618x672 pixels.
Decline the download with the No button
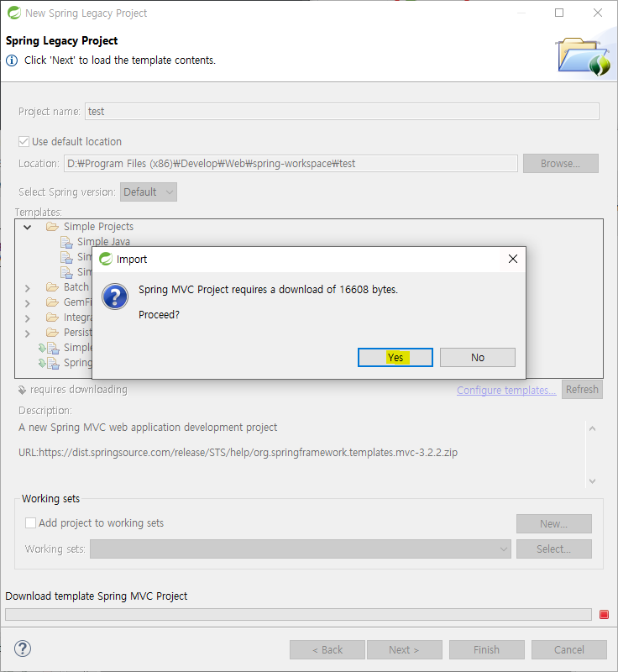(x=478, y=358)
